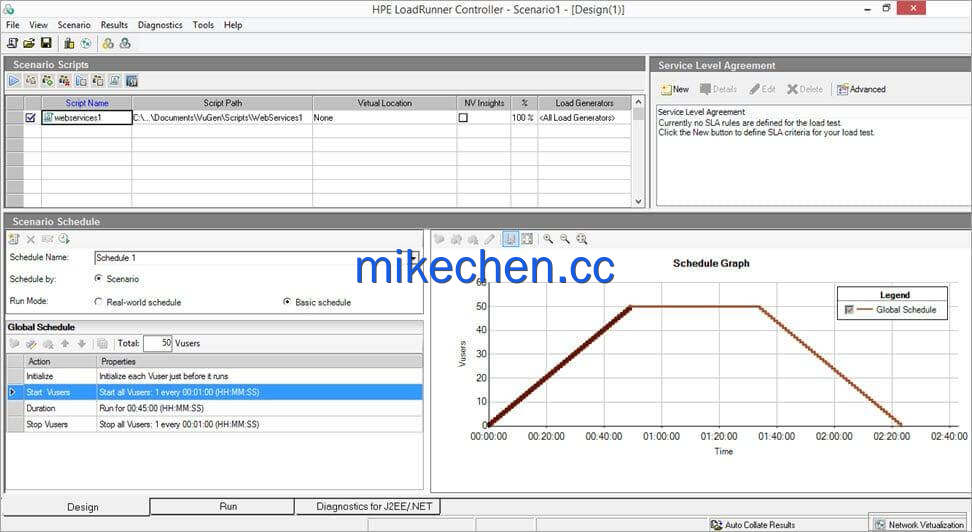Click New in Service Level Agreement panel

click(x=674, y=89)
